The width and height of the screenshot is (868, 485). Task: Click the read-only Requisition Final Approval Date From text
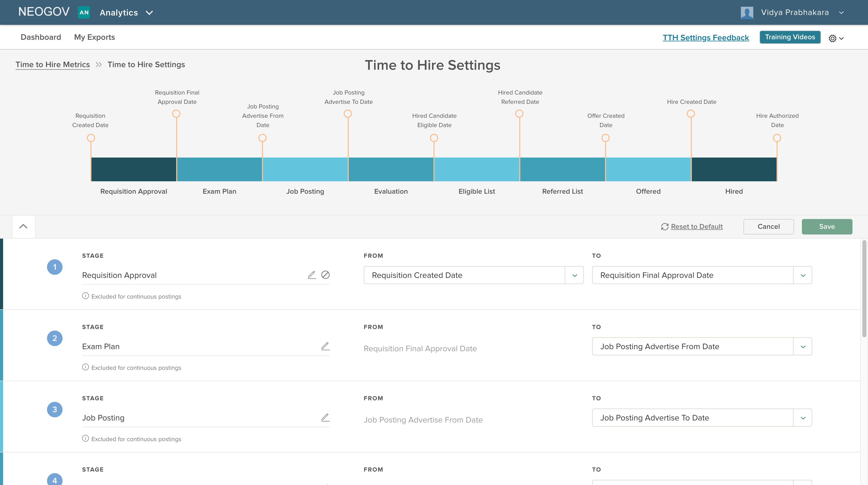click(x=420, y=349)
